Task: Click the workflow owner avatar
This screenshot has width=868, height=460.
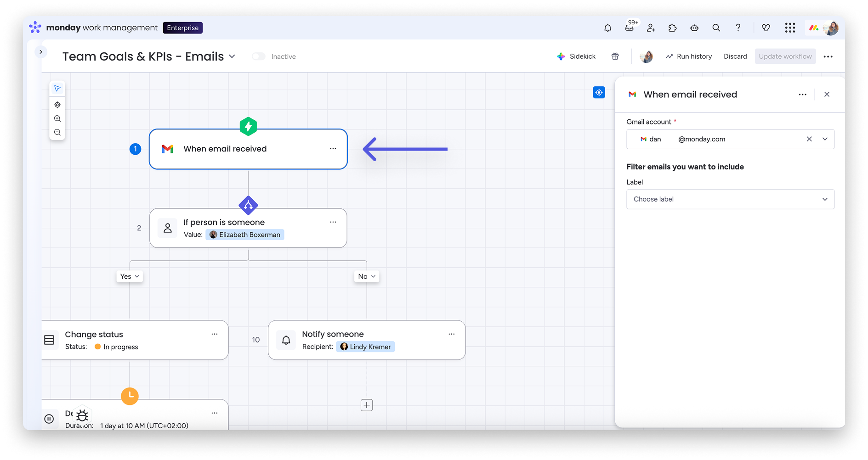Action: click(x=647, y=56)
